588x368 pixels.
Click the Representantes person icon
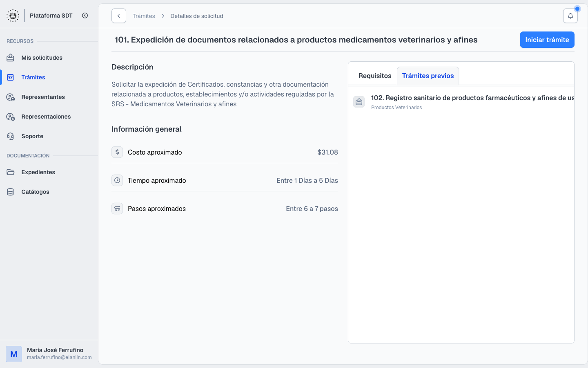11,97
